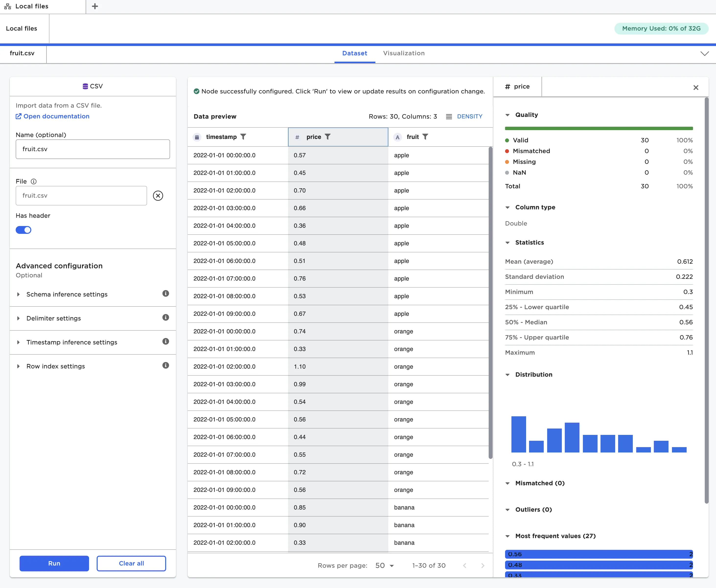Click the price column filter icon

pyautogui.click(x=327, y=136)
